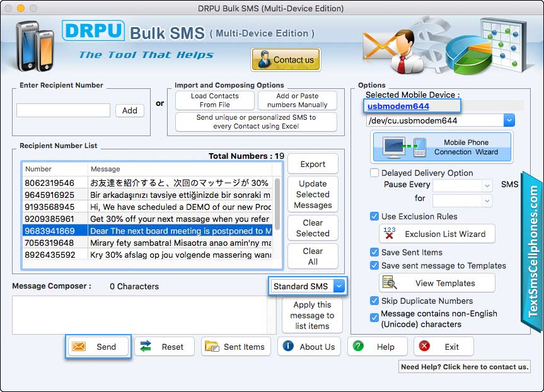Uncheck Use Exclusion Rules
The width and height of the screenshot is (544, 392).
point(374,216)
